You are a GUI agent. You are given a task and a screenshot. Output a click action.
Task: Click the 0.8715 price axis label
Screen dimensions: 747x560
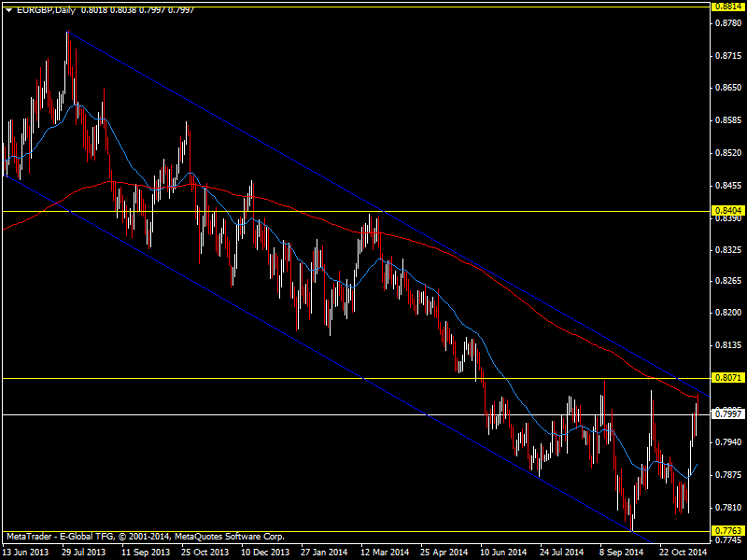pyautogui.click(x=729, y=56)
